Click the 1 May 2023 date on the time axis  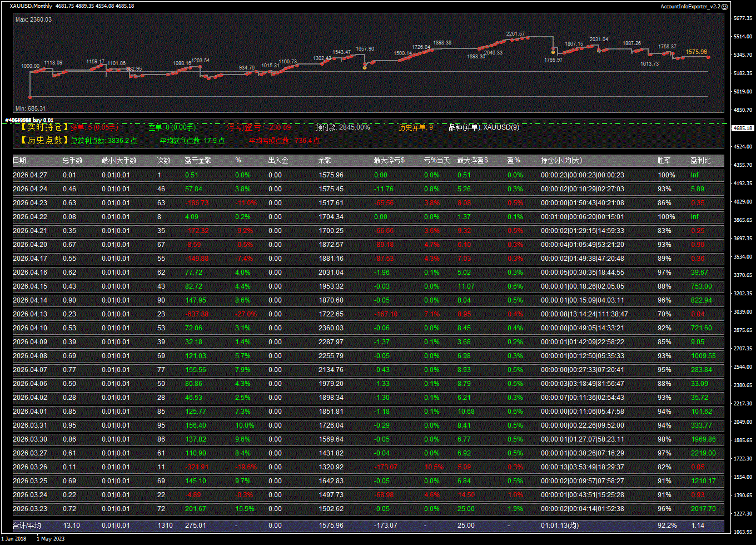pos(52,538)
